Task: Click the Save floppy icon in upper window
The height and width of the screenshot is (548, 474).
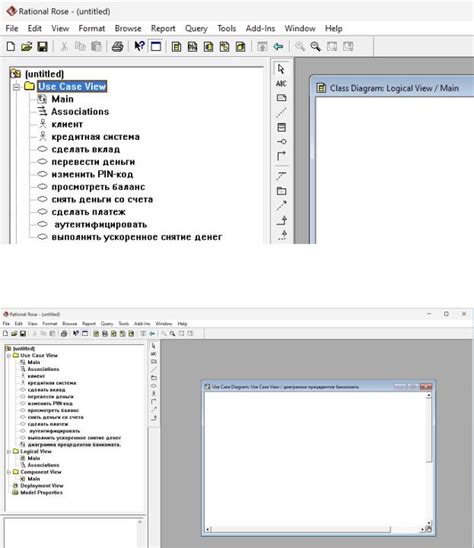Action: coord(42,46)
